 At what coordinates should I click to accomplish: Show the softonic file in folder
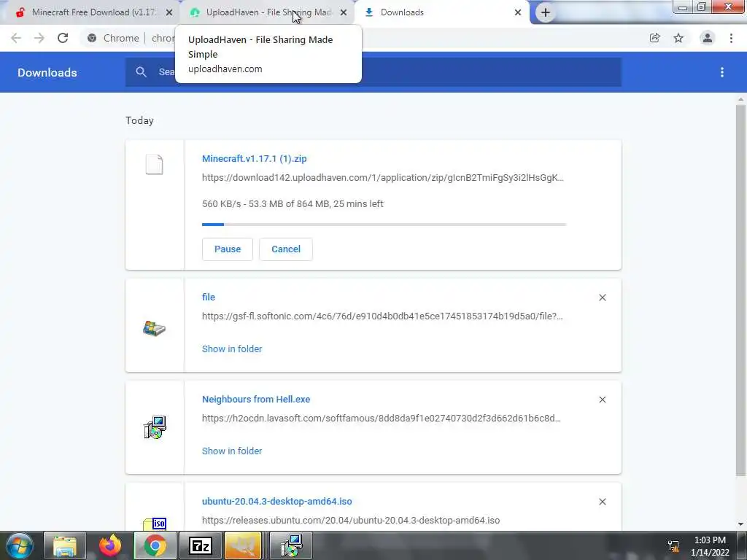pos(232,349)
